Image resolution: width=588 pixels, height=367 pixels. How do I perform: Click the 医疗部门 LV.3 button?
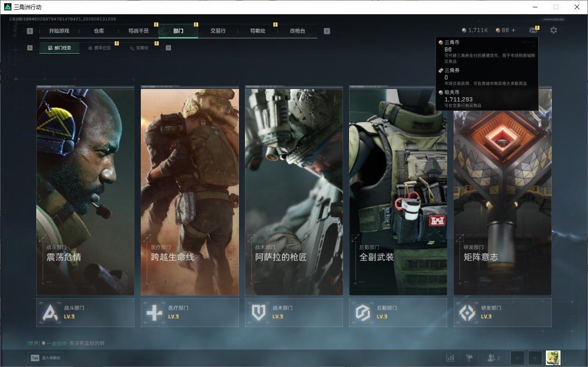click(x=190, y=313)
